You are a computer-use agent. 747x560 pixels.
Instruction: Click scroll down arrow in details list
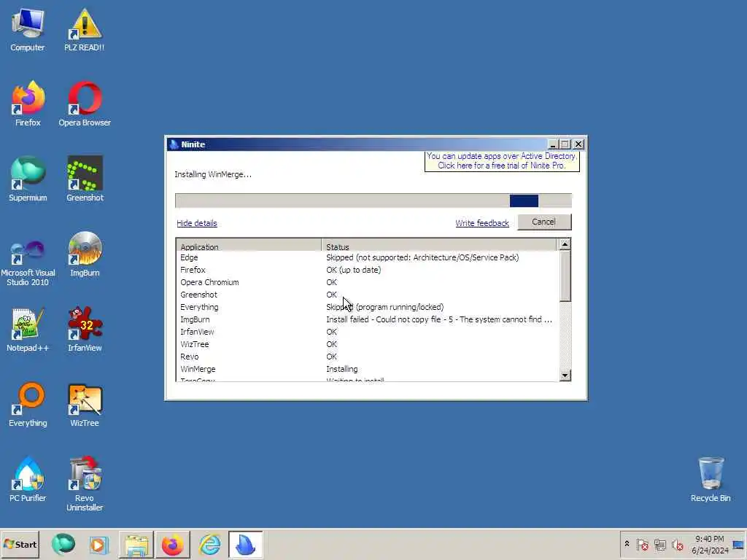[565, 376]
